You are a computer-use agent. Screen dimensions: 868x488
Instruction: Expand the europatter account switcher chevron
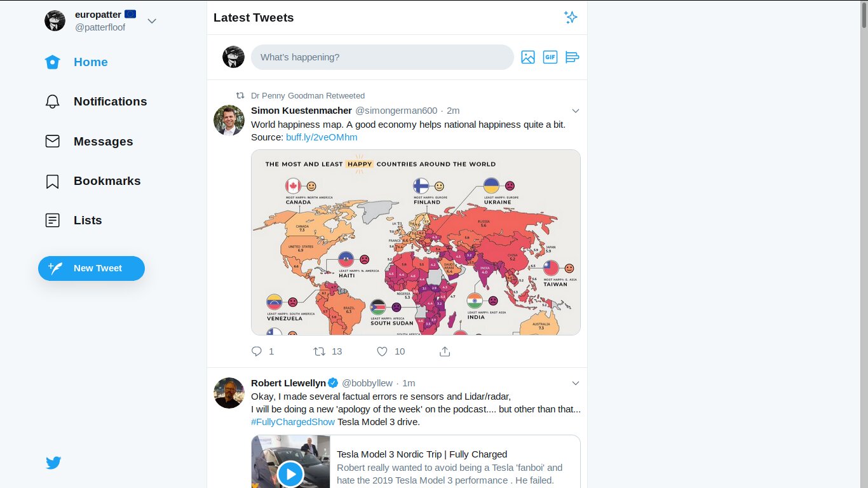(x=152, y=20)
